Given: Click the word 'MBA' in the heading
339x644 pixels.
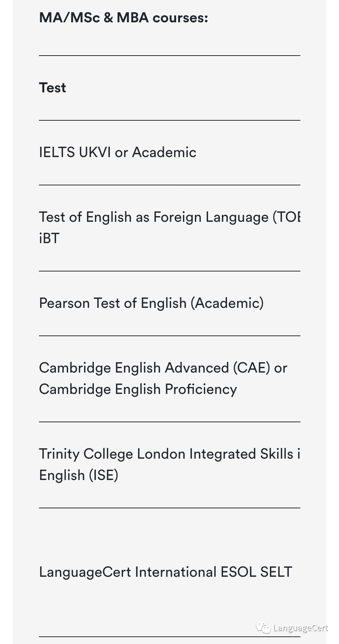Looking at the screenshot, I should click(x=132, y=18).
